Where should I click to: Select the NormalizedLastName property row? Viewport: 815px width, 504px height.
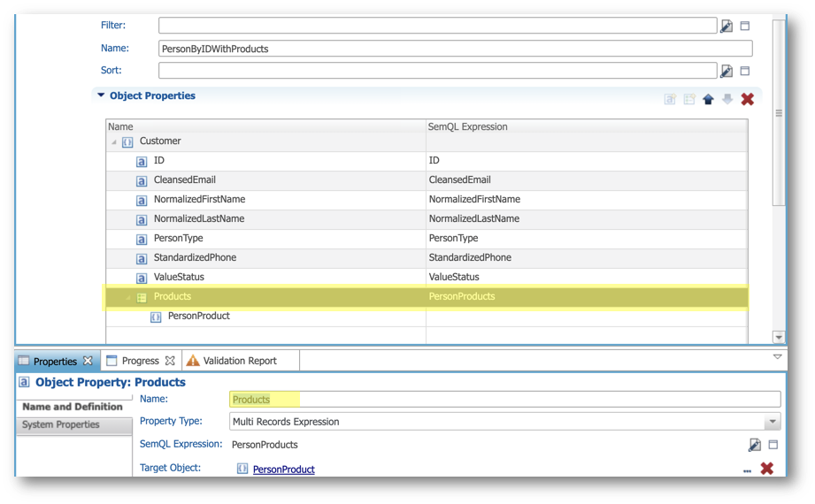[x=427, y=219]
